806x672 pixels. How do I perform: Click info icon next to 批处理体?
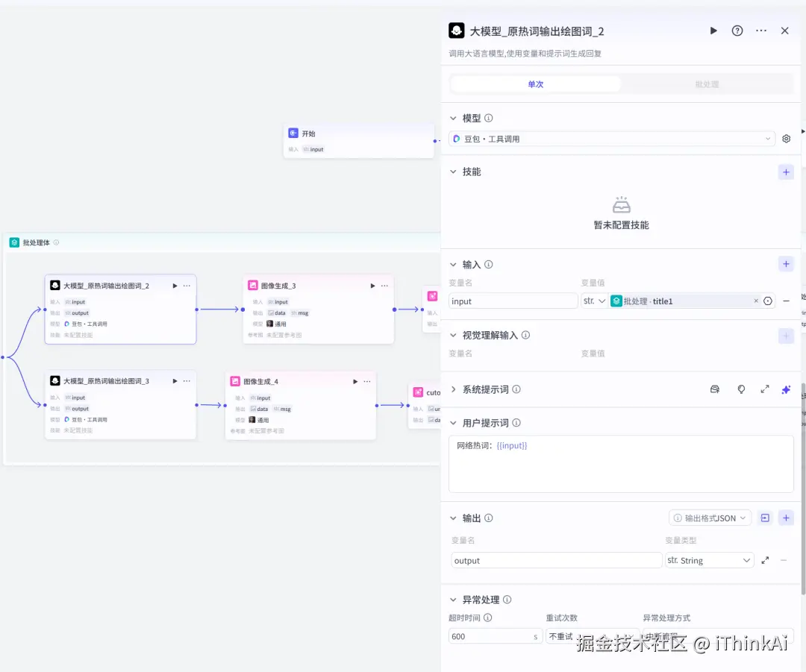coord(56,242)
